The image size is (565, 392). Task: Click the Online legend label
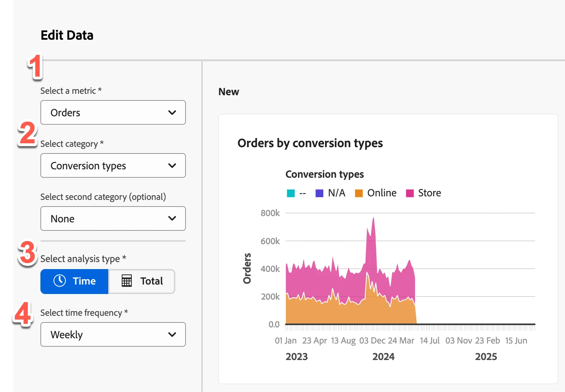(382, 193)
